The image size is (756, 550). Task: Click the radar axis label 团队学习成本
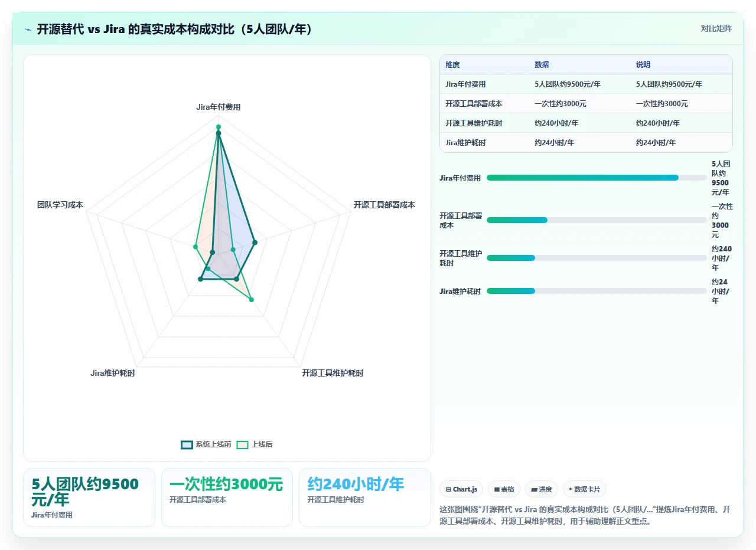[60, 205]
